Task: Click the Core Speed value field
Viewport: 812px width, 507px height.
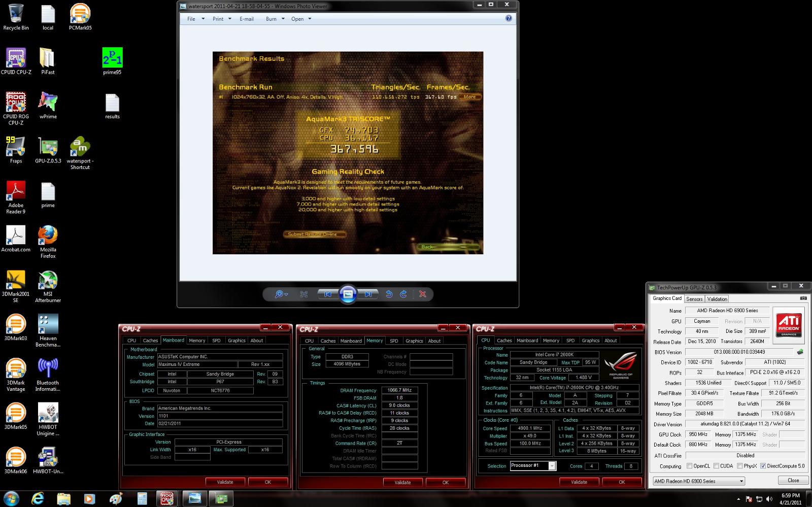Action: (x=530, y=428)
